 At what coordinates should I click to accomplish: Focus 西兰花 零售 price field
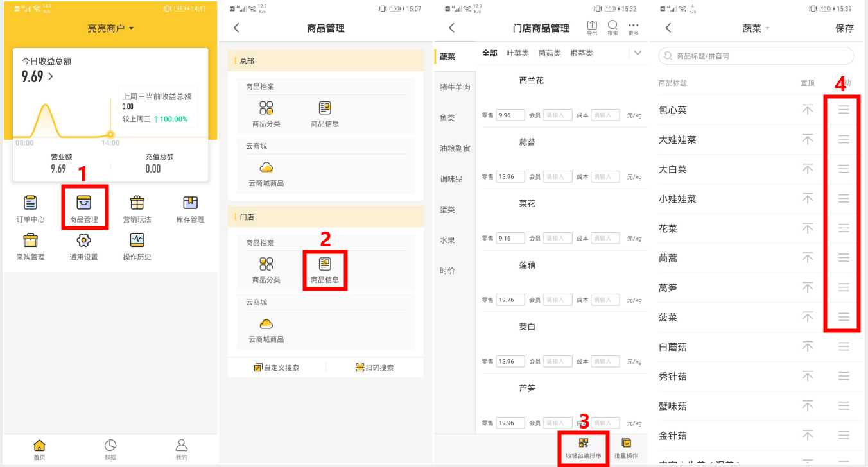pyautogui.click(x=510, y=115)
